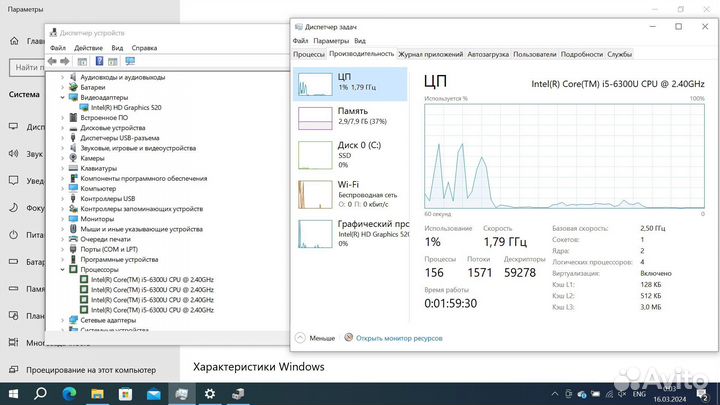This screenshot has height=405, width=720.
Task: Click Контроллеры запоминающих устройств row
Action: click(141, 208)
